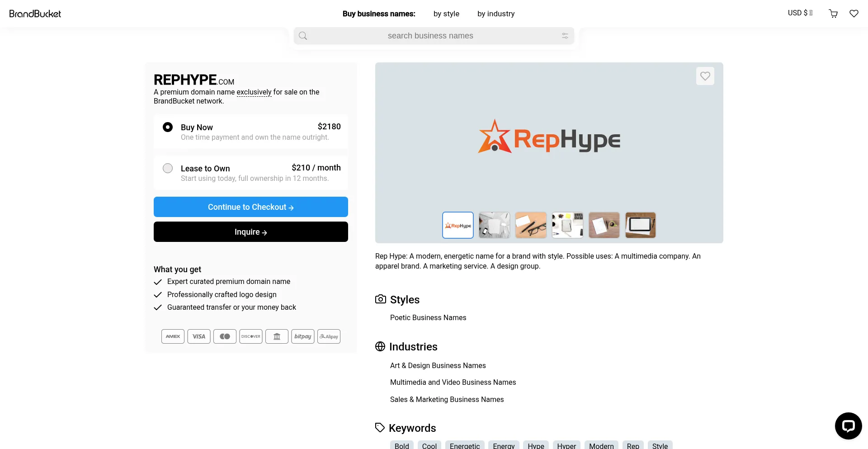
Task: Favorite the RepHype logo with the heart icon
Action: 705,76
